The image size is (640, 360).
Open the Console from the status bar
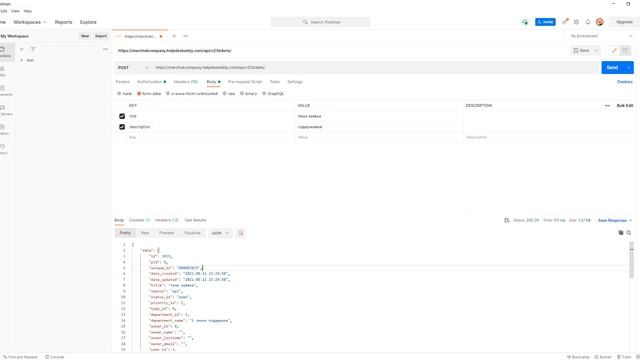[x=55, y=357]
